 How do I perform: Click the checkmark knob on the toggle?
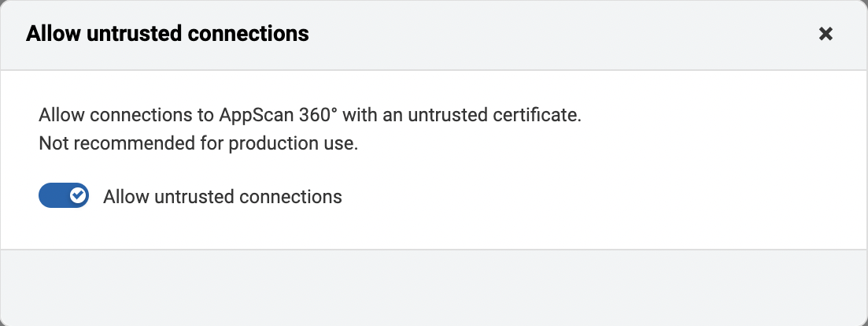[x=77, y=196]
